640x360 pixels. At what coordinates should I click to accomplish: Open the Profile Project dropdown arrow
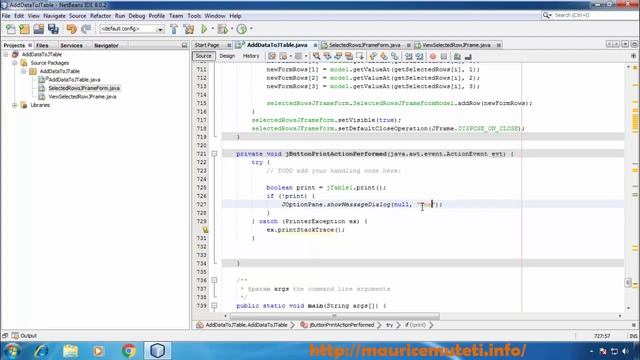coord(251,29)
